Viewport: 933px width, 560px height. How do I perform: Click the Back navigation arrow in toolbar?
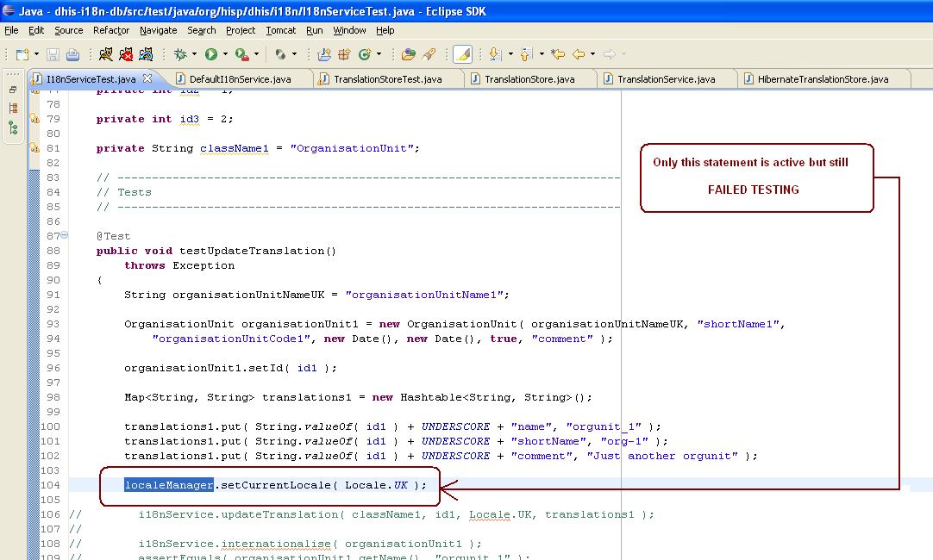tap(579, 54)
